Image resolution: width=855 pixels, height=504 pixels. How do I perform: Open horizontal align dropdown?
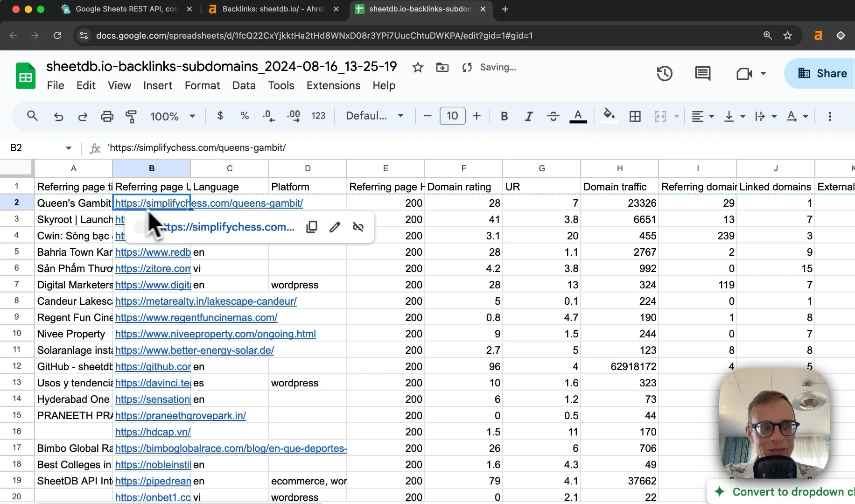click(x=702, y=116)
